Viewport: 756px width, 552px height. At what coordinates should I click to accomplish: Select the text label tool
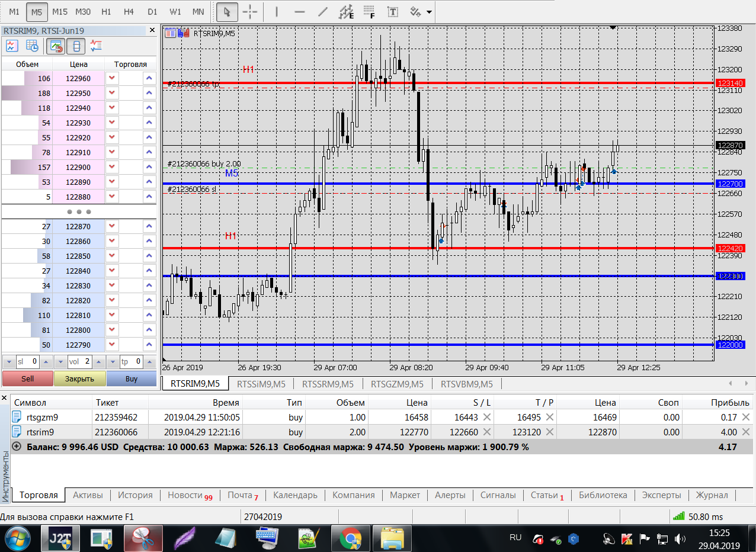pyautogui.click(x=392, y=12)
